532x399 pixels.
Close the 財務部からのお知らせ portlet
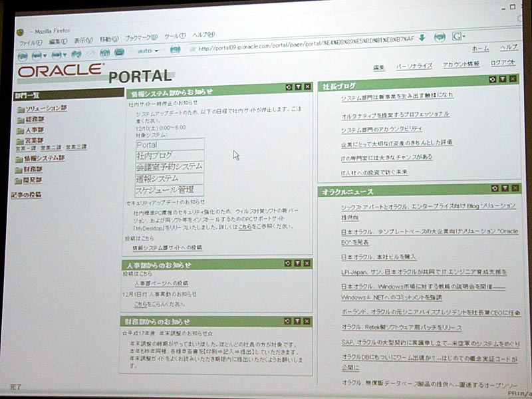(x=307, y=321)
